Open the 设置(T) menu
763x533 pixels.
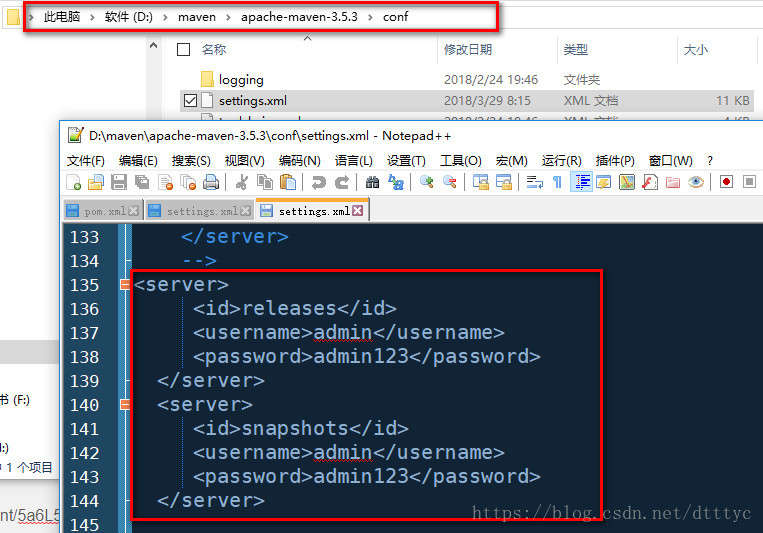click(406, 161)
